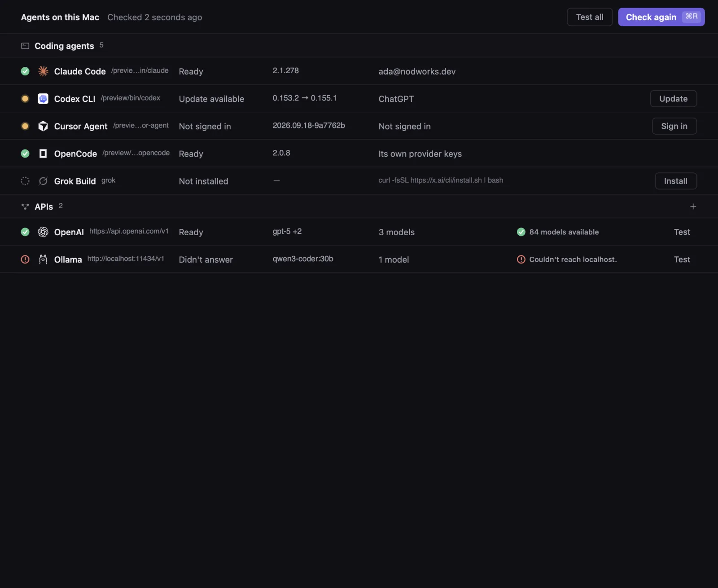Click the curl install command for Grok
Image resolution: width=718 pixels, height=588 pixels.
(x=441, y=180)
